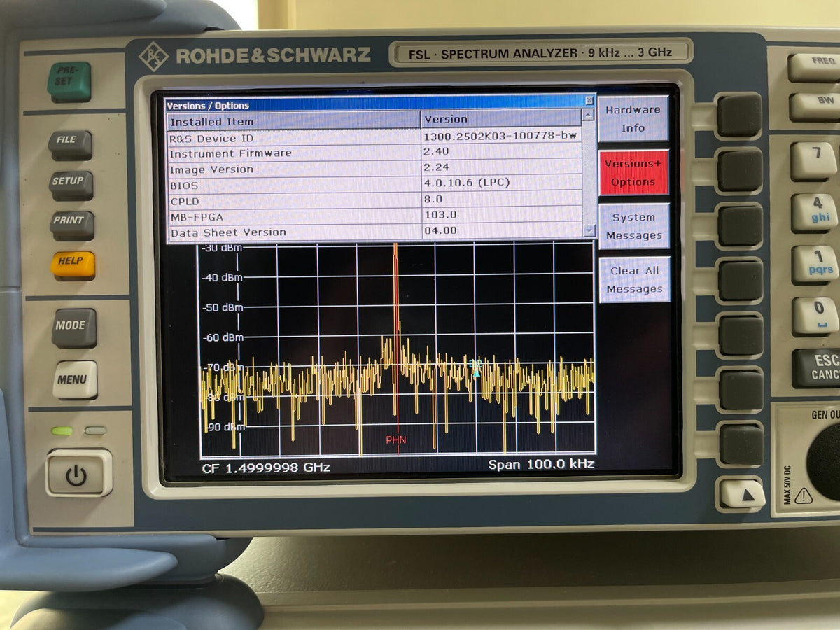840x630 pixels.
Task: Click the version list scroll-up arrow
Action: (589, 115)
